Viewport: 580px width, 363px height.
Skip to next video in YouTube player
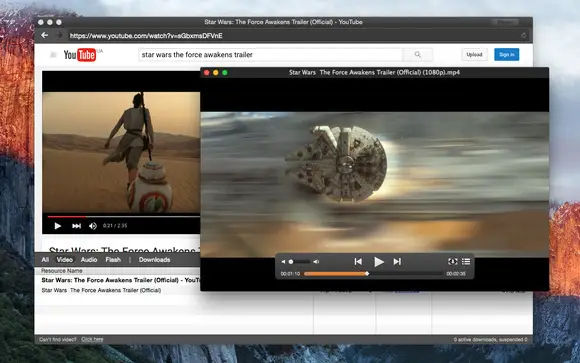76,226
